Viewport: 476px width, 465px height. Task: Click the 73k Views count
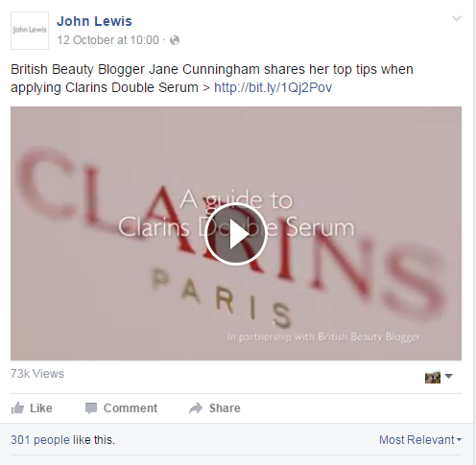point(37,374)
